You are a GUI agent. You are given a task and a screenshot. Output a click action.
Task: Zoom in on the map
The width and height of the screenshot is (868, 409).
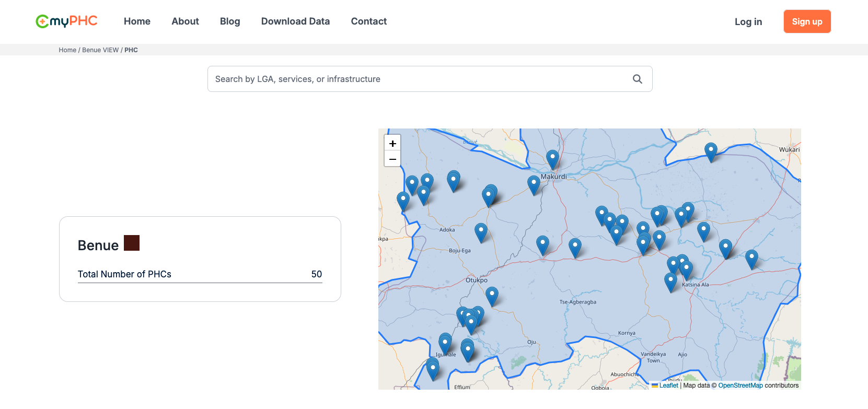pyautogui.click(x=392, y=143)
